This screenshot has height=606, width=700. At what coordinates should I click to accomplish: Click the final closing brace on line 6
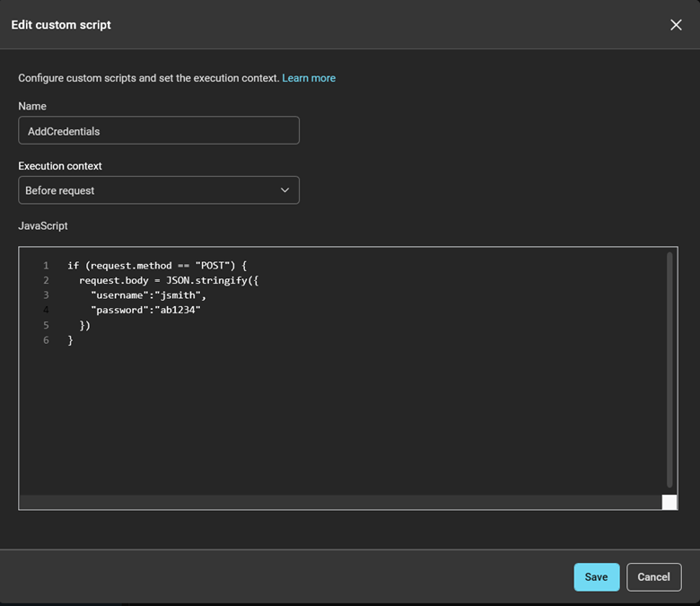tap(70, 340)
